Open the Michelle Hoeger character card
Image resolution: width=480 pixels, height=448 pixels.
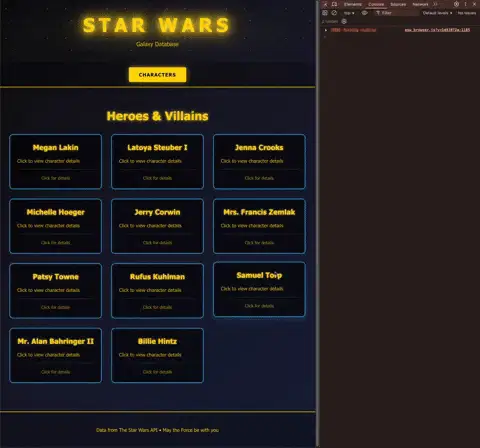[x=56, y=226]
